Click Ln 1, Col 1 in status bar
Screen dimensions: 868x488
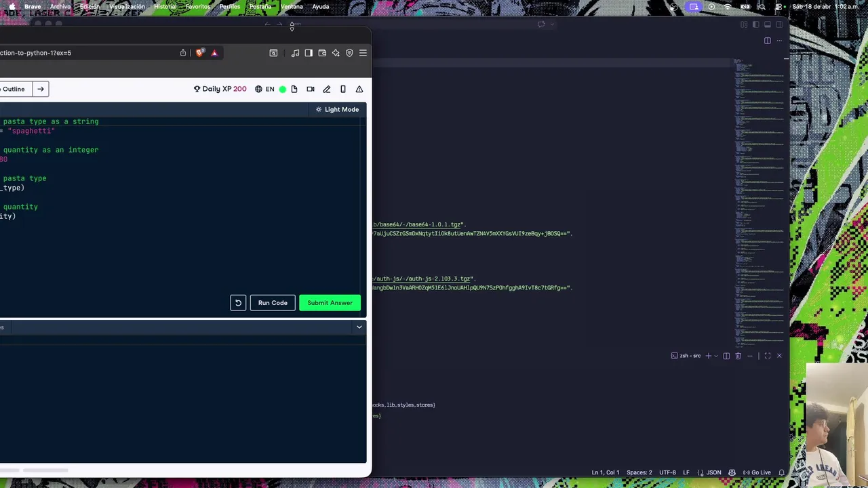pyautogui.click(x=606, y=472)
